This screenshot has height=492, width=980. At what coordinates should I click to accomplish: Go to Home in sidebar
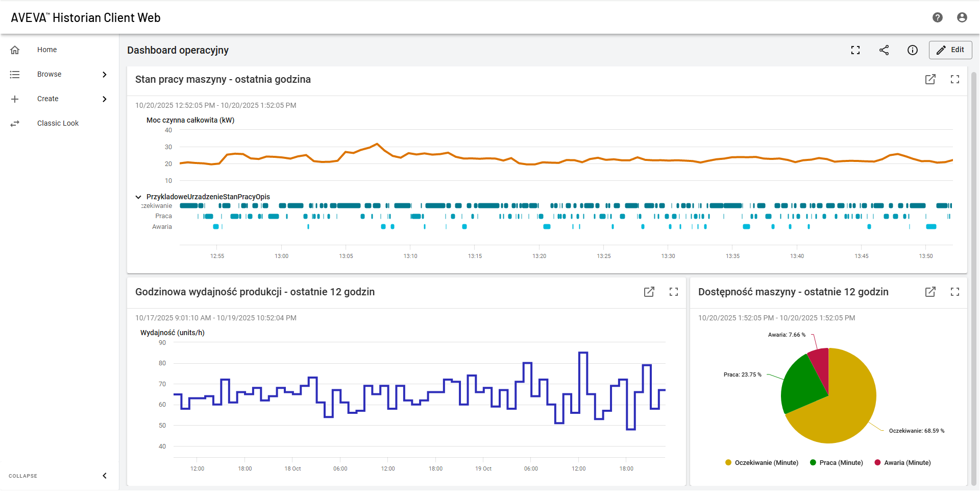pos(47,50)
